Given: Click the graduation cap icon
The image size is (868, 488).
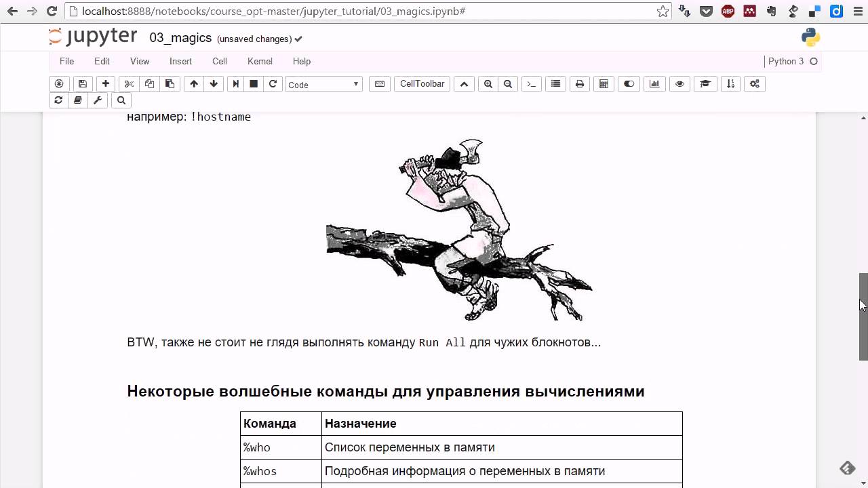Looking at the screenshot, I should pyautogui.click(x=705, y=84).
